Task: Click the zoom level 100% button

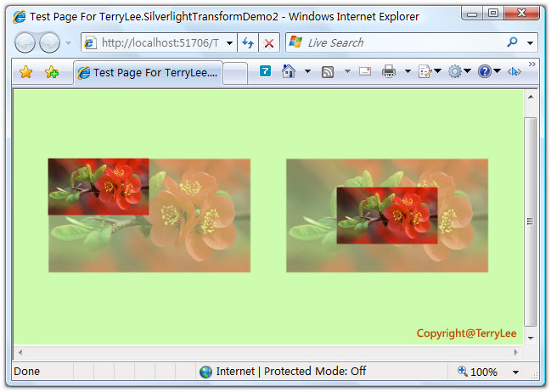Action: coord(478,372)
